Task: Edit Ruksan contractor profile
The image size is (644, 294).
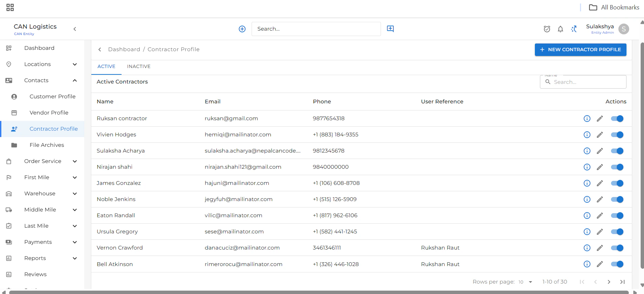Action: coord(600,119)
